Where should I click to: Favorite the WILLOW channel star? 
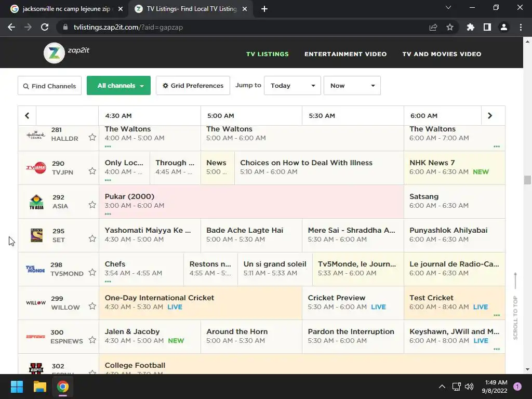(92, 307)
